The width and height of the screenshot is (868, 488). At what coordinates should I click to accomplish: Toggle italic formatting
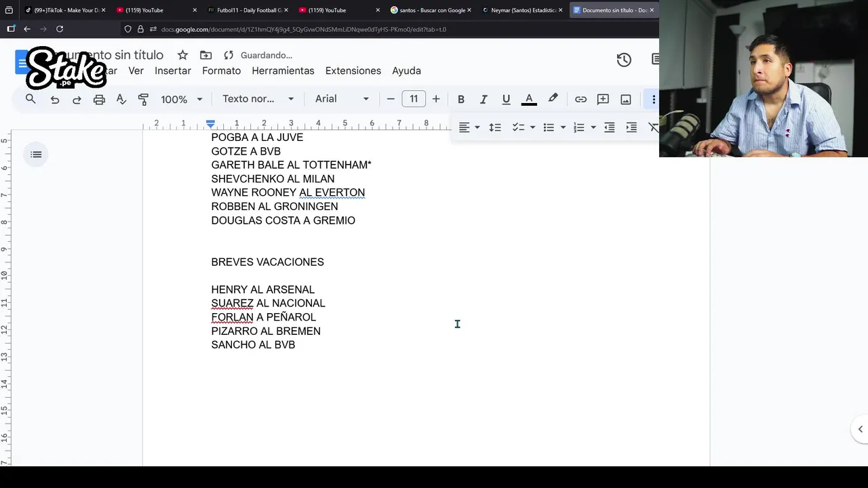pos(484,99)
